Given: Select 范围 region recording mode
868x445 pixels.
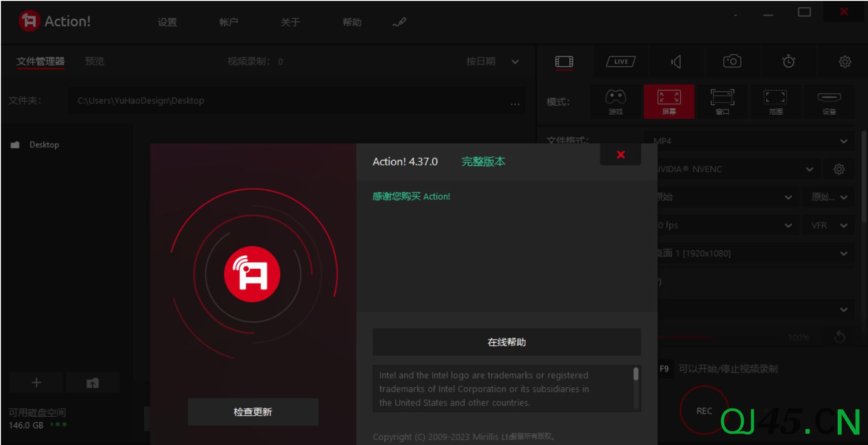Looking at the screenshot, I should 775,101.
